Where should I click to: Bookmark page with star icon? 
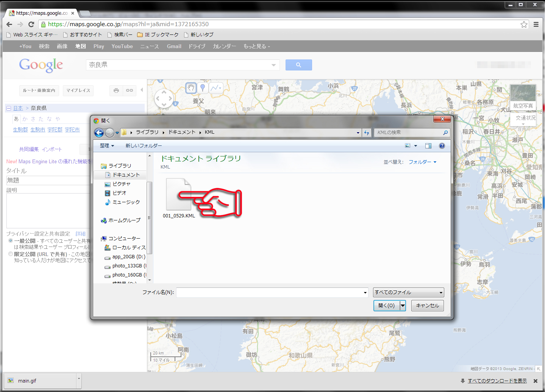click(524, 24)
